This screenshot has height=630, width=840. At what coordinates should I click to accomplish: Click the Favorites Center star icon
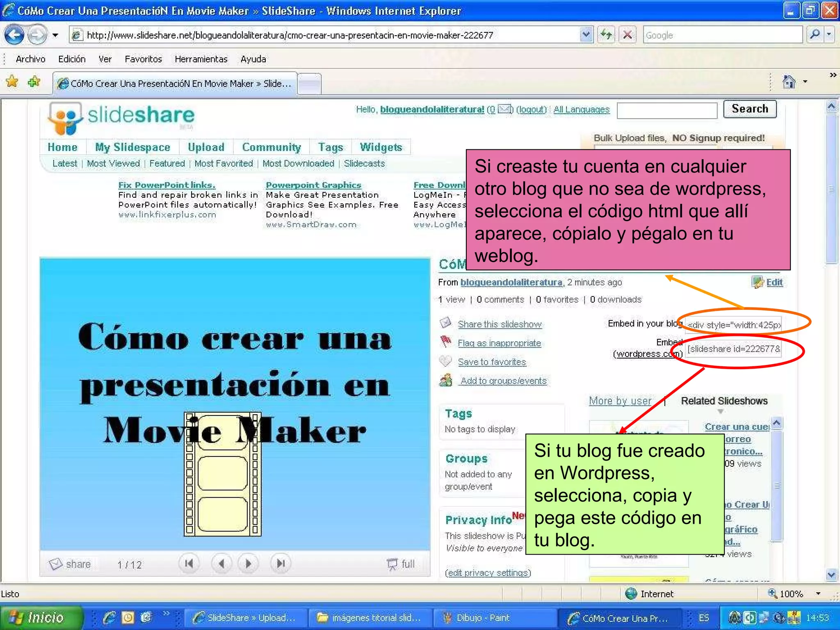coord(12,82)
